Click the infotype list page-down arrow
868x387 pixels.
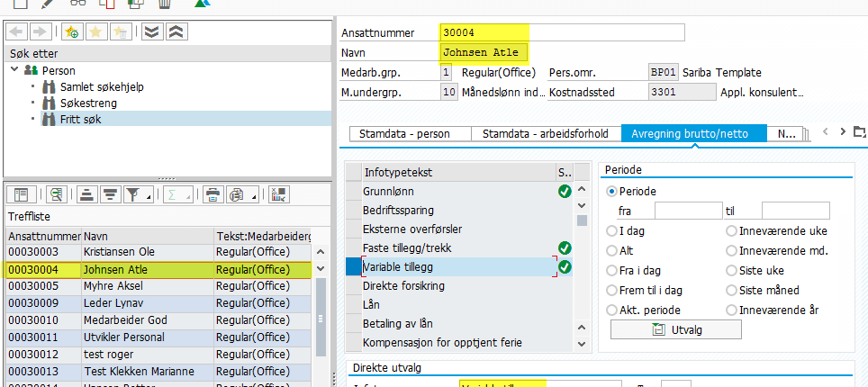582,205
